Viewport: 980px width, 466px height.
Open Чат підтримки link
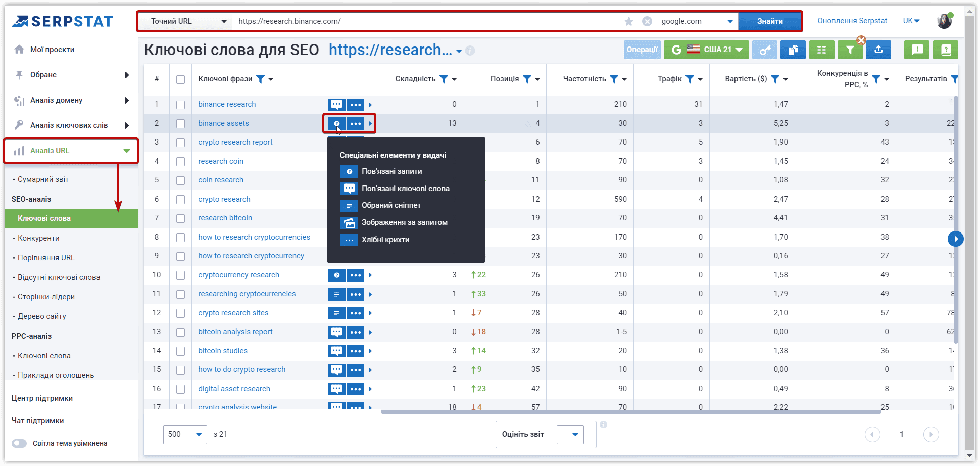click(38, 421)
